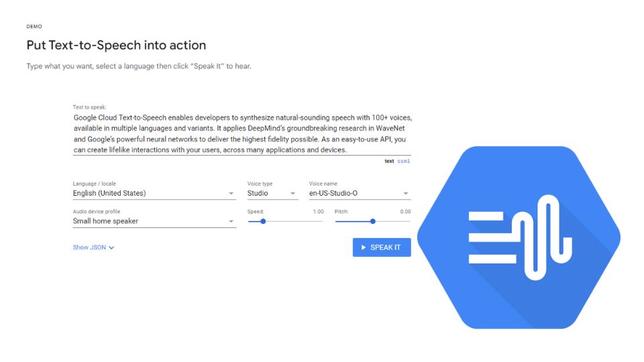Click the Pitch value 0.00
The image size is (644, 362).
[405, 212]
